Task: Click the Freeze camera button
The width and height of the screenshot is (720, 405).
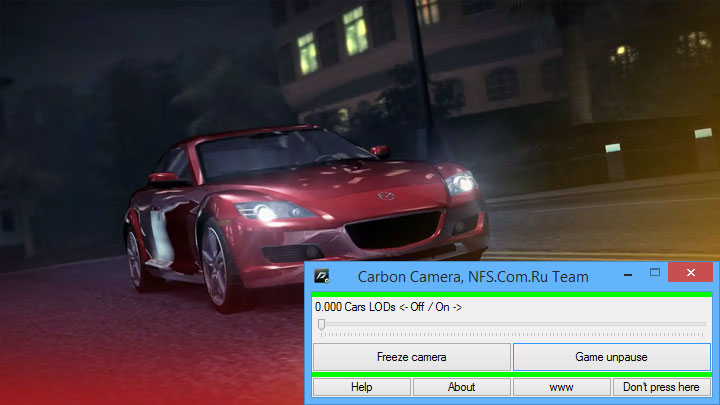Action: click(411, 357)
